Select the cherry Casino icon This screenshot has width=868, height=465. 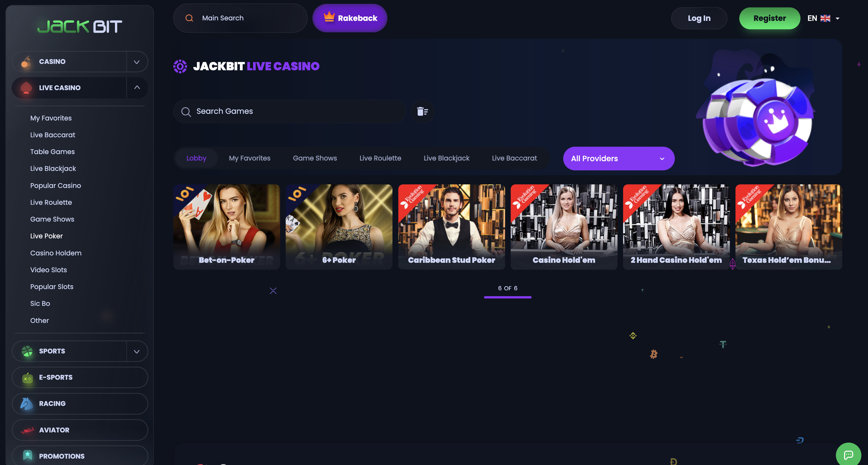click(x=27, y=61)
